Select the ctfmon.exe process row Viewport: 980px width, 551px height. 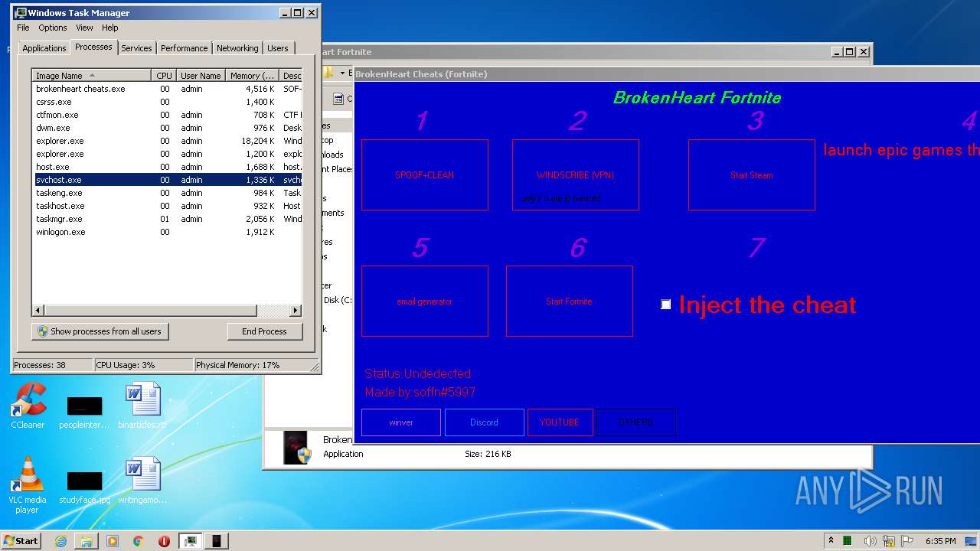[x=167, y=115]
